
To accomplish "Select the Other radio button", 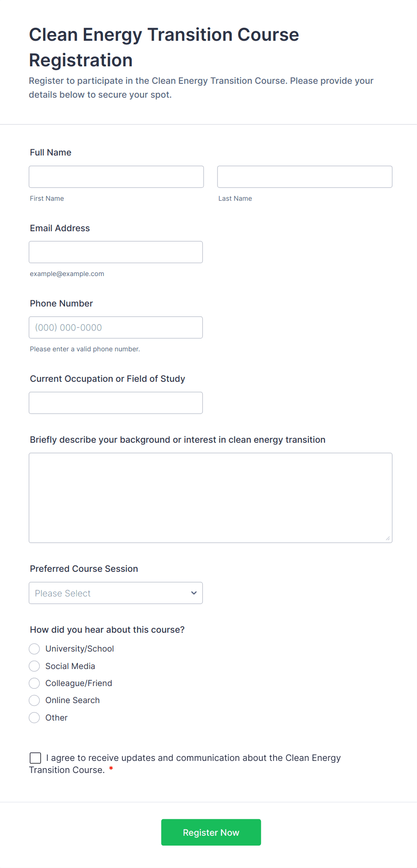I will (35, 718).
